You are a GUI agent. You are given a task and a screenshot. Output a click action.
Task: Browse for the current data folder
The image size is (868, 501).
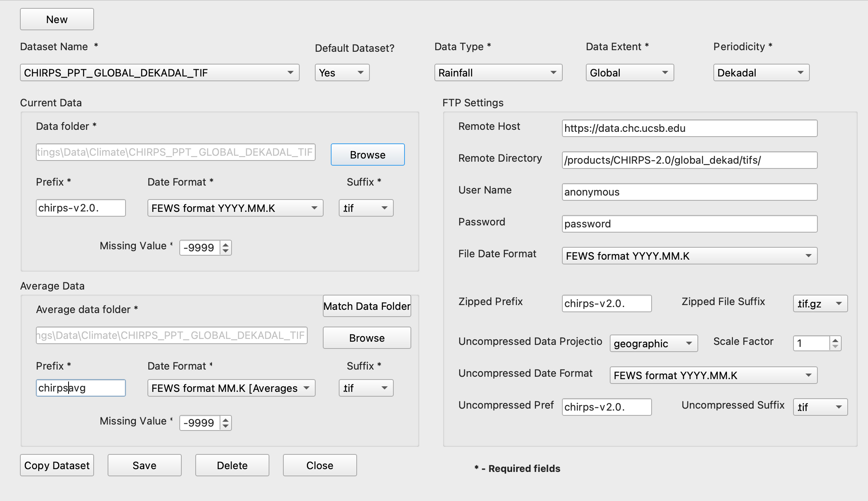tap(367, 155)
